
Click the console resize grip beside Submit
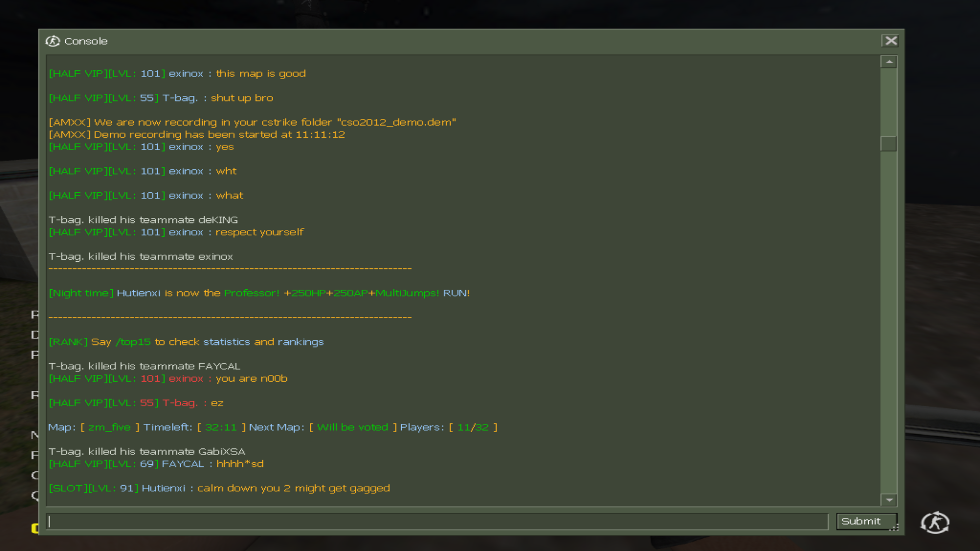coord(894,528)
